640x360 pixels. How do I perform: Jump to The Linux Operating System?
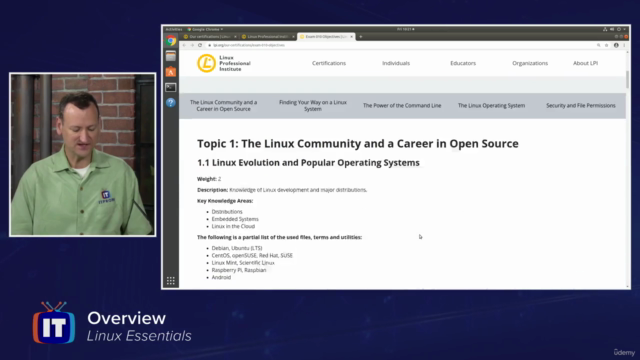(x=491, y=106)
